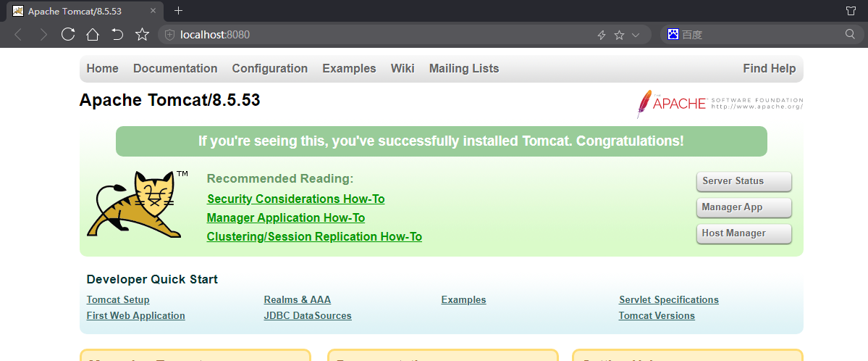Select the Apache Tomcat/8.5.53 browser tab
This screenshot has height=361, width=868.
click(x=83, y=11)
